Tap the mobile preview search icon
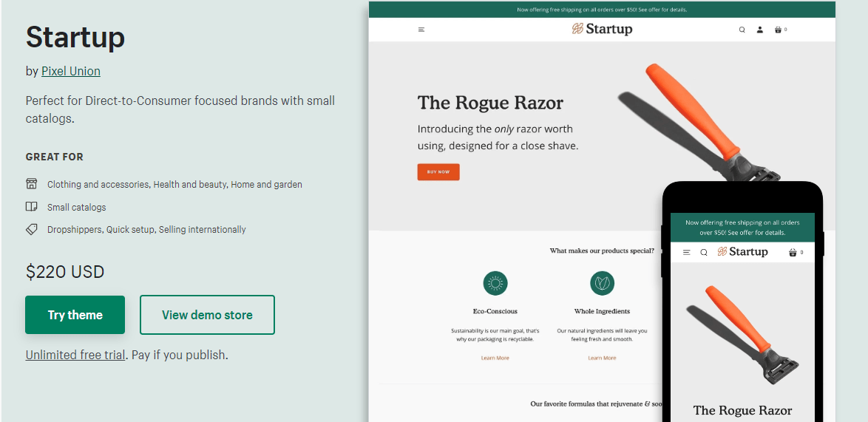The image size is (868, 422). (704, 253)
